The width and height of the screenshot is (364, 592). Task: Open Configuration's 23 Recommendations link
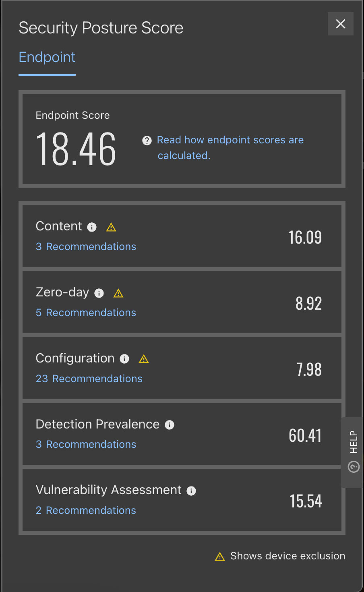pos(89,379)
